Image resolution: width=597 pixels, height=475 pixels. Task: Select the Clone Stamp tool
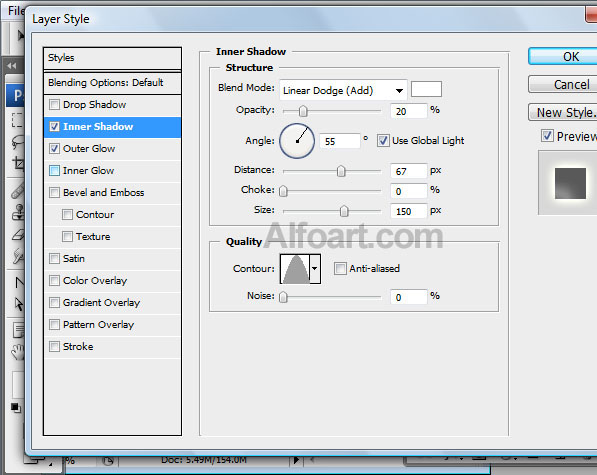click(18, 212)
